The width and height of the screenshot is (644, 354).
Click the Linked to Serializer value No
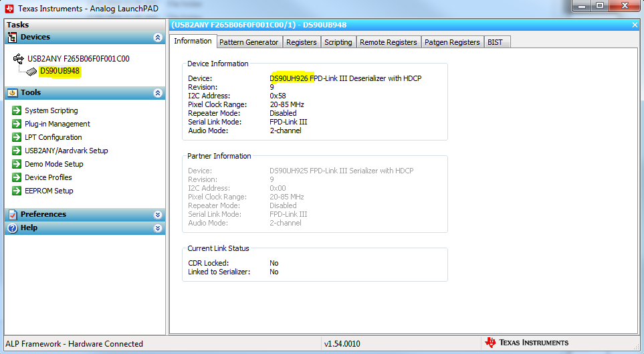tap(274, 272)
